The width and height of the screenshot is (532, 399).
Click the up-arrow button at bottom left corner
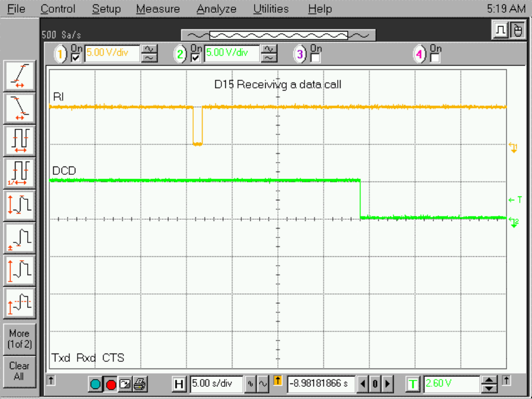point(51,380)
